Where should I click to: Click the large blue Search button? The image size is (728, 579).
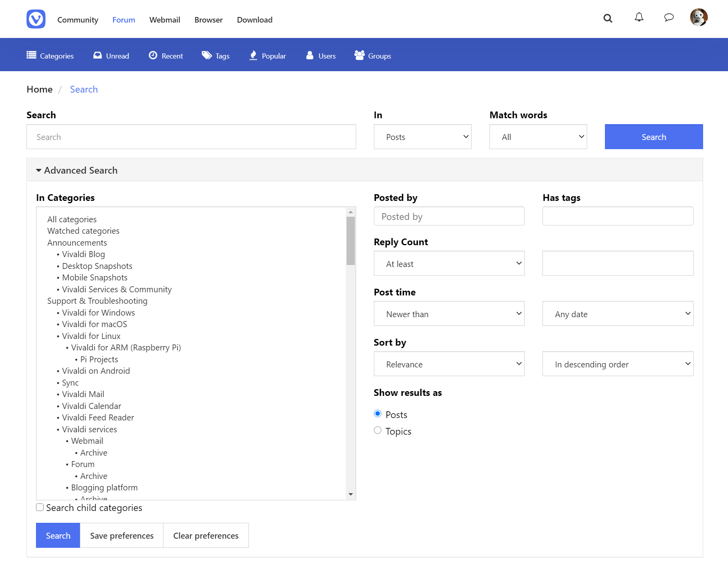point(654,137)
